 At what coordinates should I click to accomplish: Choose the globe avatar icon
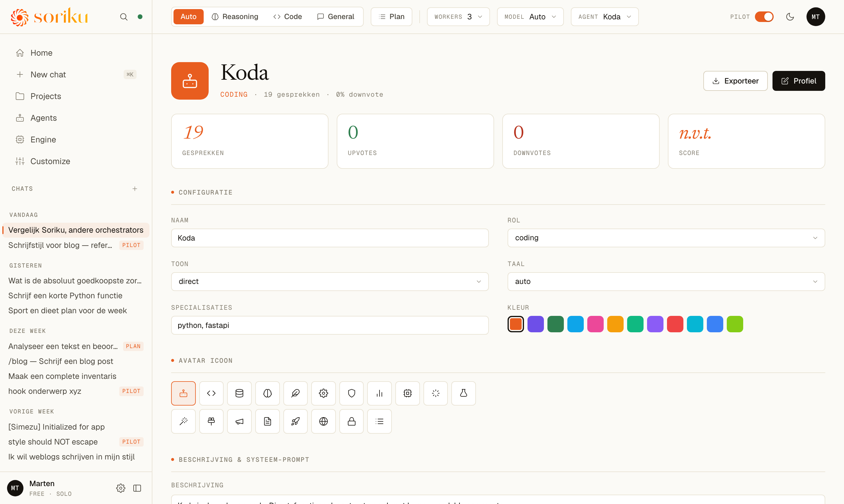(324, 421)
